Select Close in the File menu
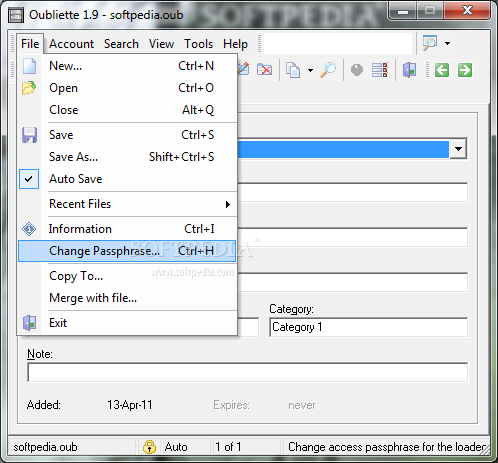This screenshot has height=463, width=498. [x=128, y=110]
